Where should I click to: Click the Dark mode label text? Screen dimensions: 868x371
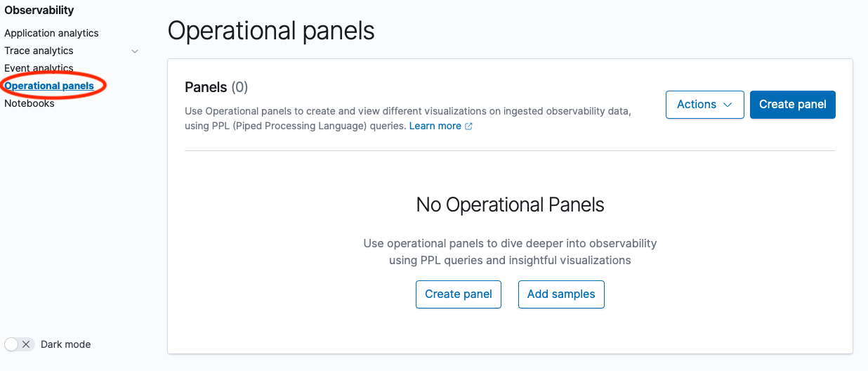pos(65,344)
